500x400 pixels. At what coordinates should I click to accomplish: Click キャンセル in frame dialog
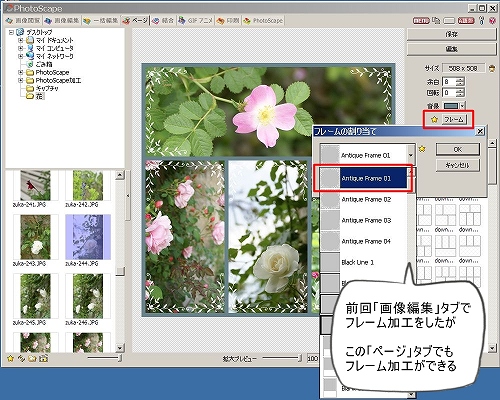[x=458, y=165]
